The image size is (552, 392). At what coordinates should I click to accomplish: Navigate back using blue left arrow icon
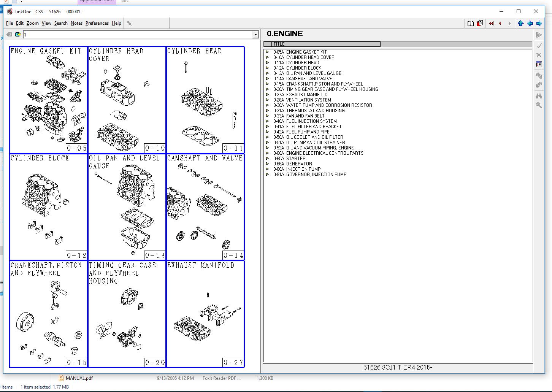pos(530,23)
